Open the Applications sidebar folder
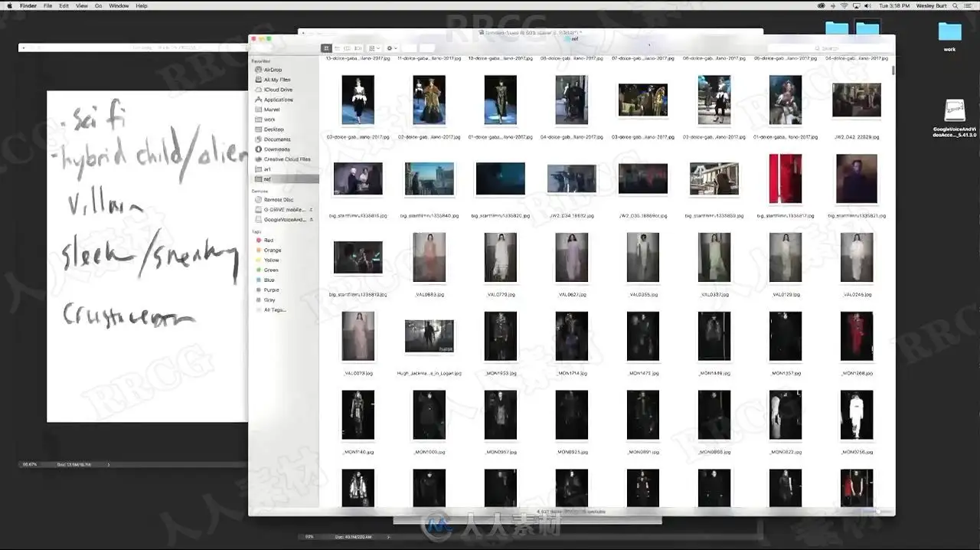The width and height of the screenshot is (980, 550). (278, 100)
